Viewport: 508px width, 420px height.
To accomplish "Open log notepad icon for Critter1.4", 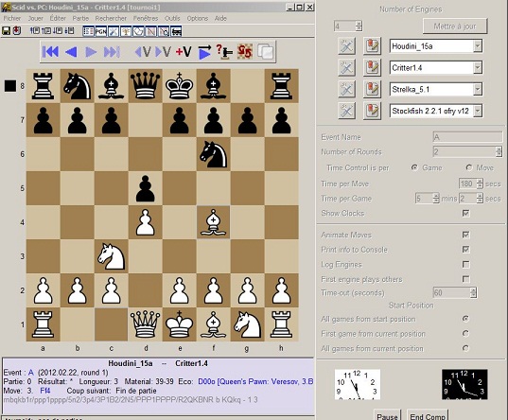I will click(372, 68).
